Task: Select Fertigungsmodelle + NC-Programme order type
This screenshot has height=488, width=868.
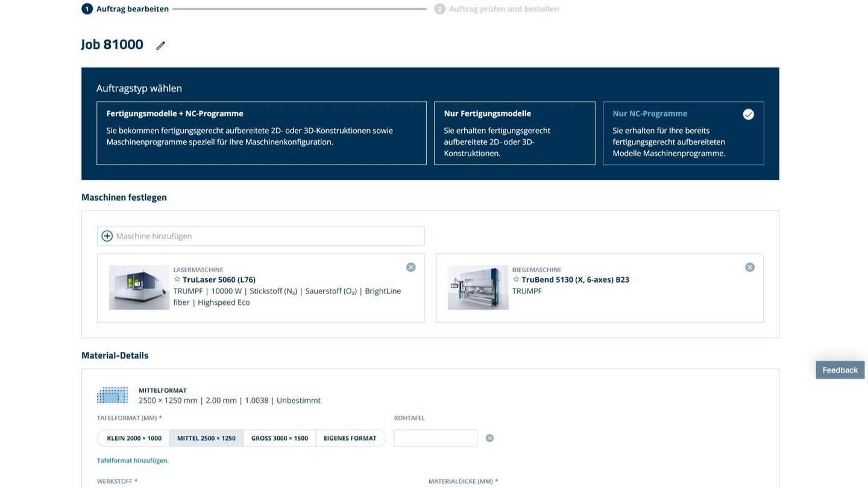Action: (261, 133)
